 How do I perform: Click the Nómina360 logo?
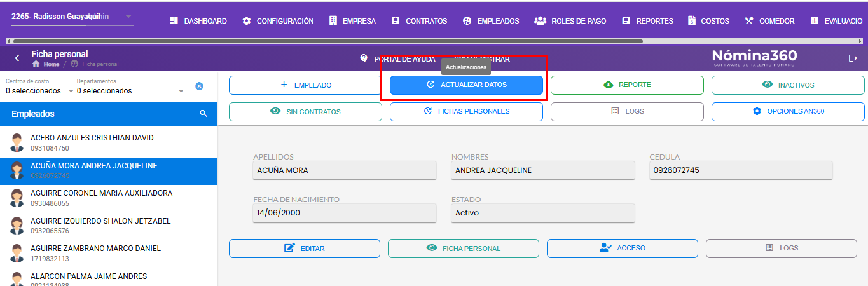pyautogui.click(x=755, y=57)
